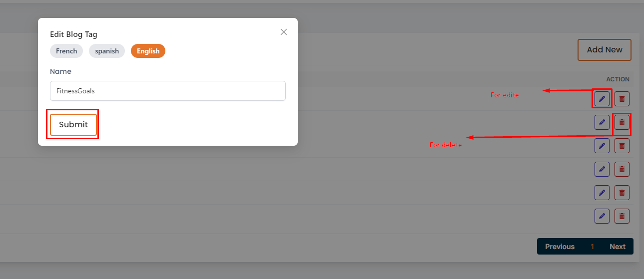Go to the Previous page
Screen dimensions: 644x279
click(560, 247)
